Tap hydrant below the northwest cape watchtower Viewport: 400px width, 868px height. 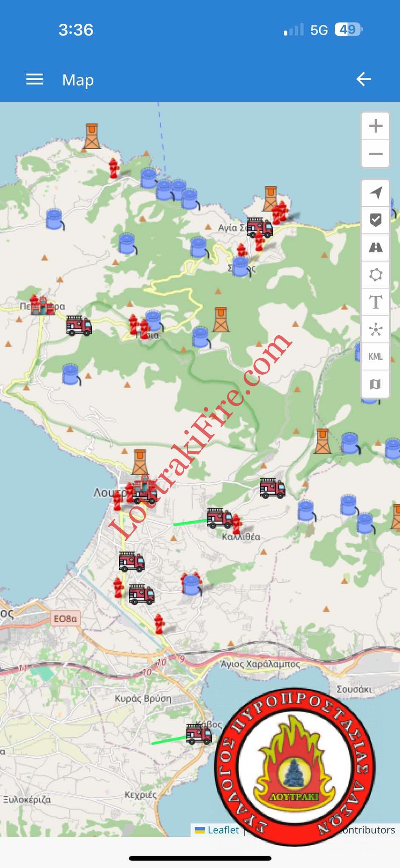tap(113, 168)
